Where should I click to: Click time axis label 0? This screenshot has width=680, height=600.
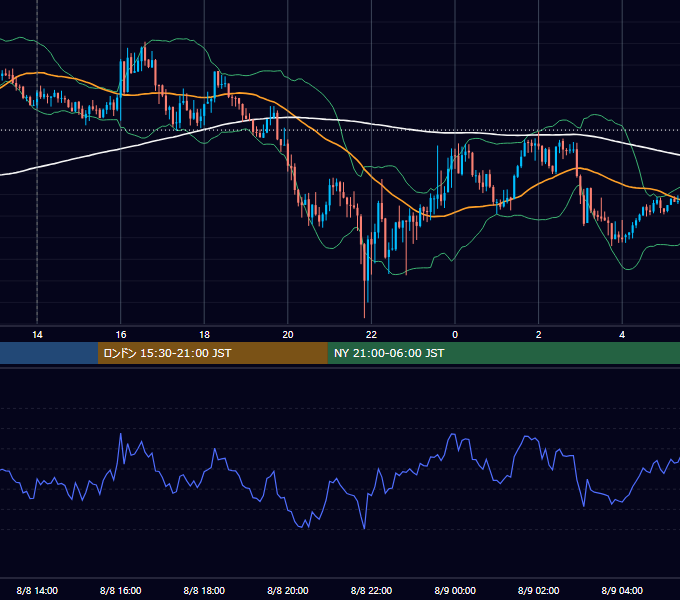click(455, 335)
